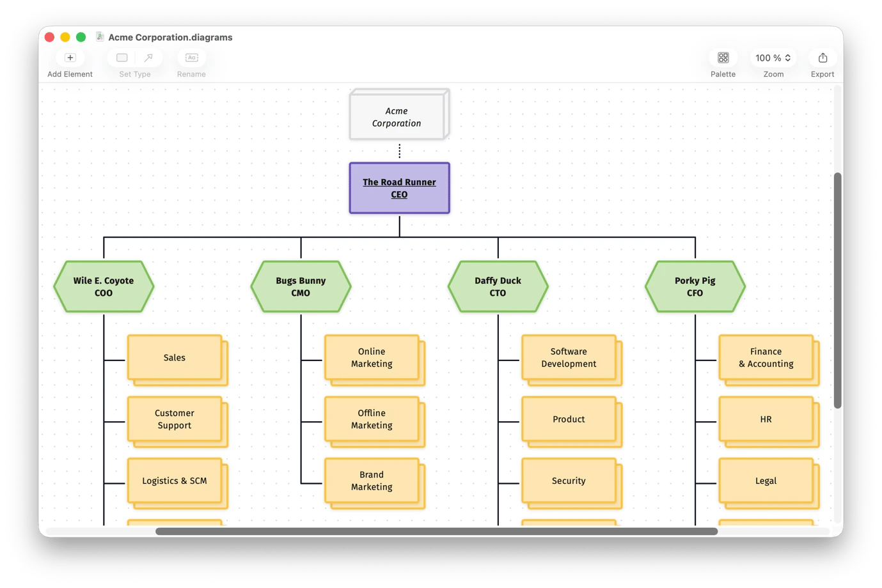Select the Security department box
The image size is (882, 588).
point(572,483)
